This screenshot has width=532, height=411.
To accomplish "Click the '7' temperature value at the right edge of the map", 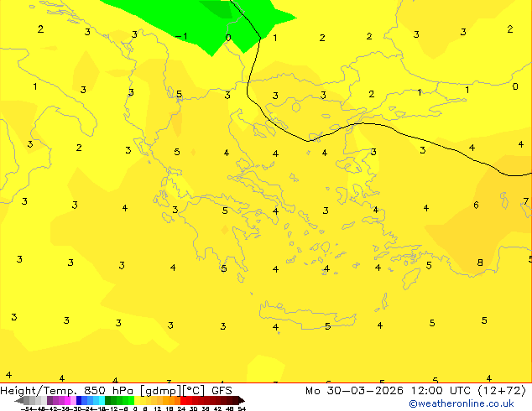I will 525,201.
